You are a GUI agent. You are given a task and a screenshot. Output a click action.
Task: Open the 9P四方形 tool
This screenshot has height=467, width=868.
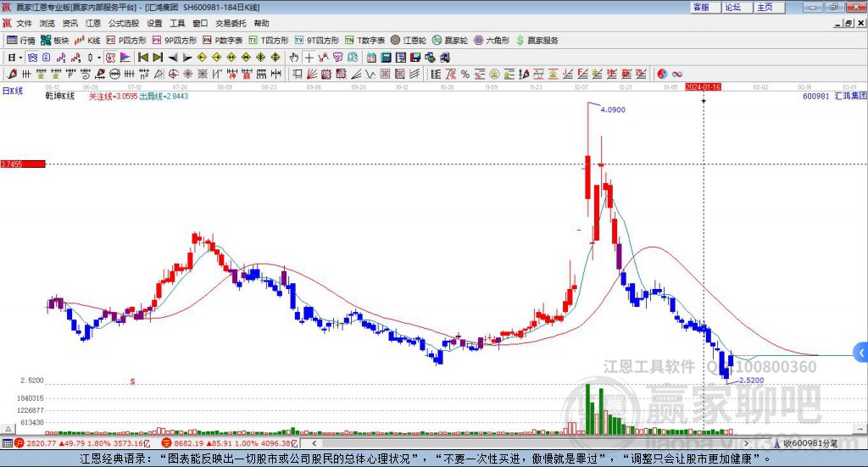click(x=175, y=41)
